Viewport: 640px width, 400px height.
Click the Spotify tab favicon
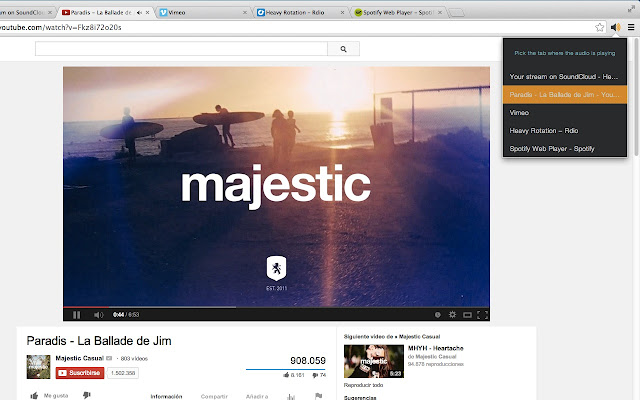click(358, 13)
